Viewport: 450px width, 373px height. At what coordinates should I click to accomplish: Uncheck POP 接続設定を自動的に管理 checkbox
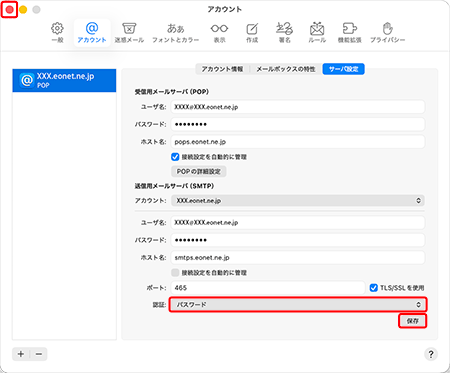click(175, 157)
